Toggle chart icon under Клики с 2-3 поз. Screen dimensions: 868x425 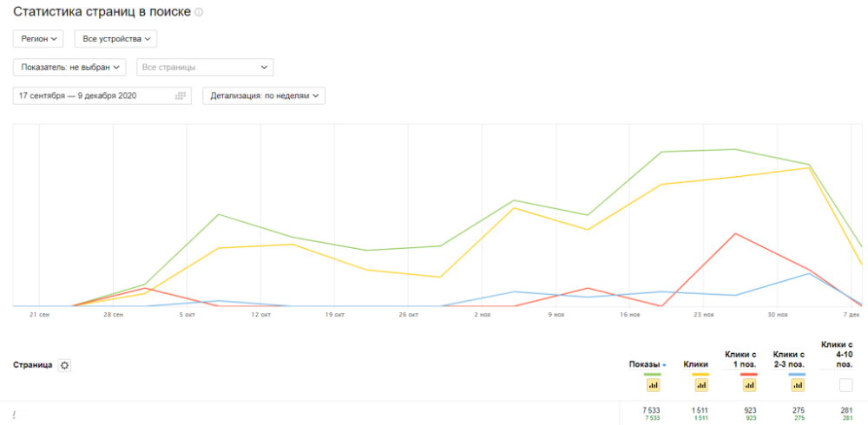pos(797,385)
